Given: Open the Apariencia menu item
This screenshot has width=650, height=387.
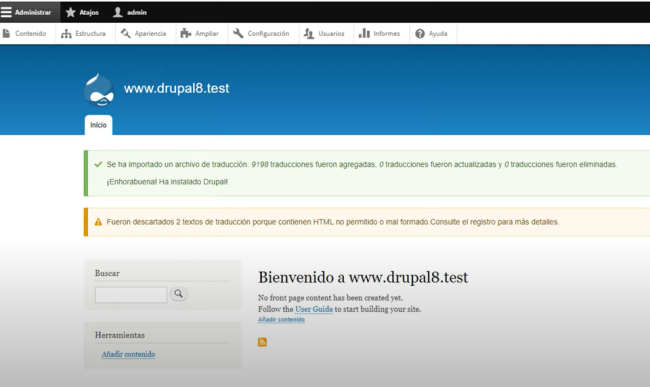Looking at the screenshot, I should [x=143, y=34].
